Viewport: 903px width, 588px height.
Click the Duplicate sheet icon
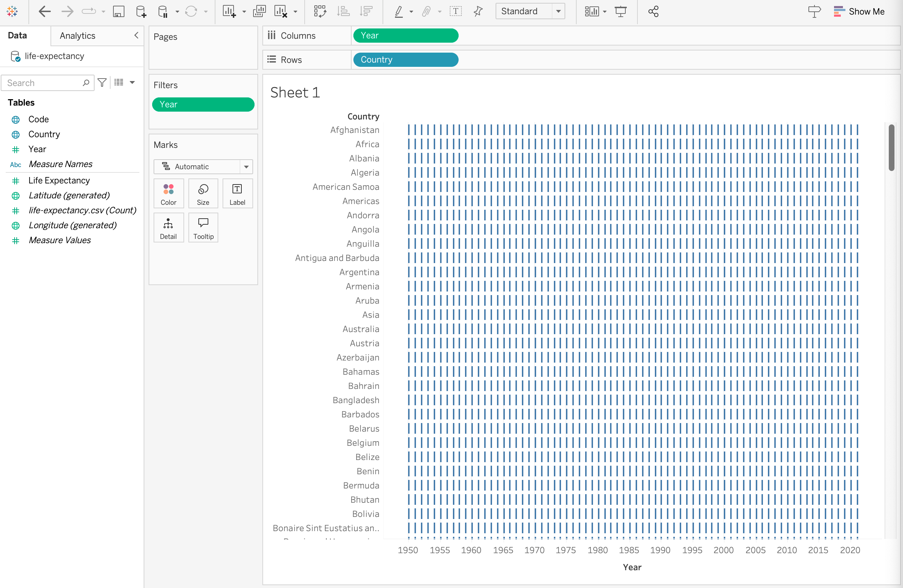[x=259, y=11]
